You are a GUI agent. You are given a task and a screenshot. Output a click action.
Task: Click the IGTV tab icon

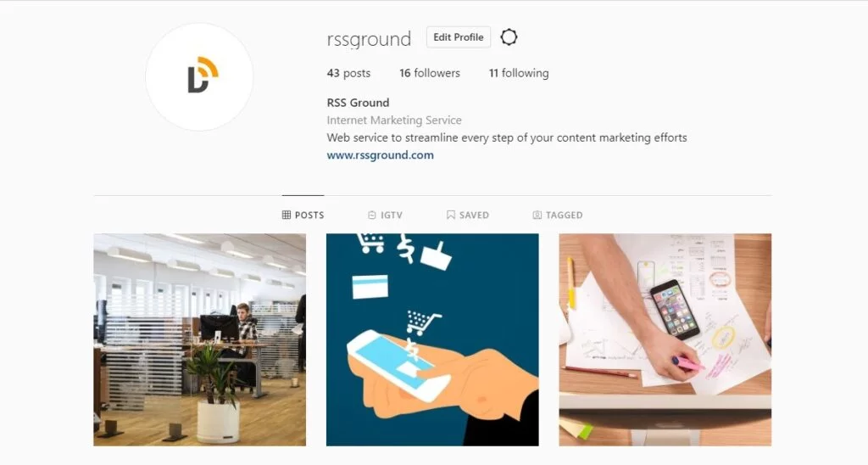pos(372,215)
